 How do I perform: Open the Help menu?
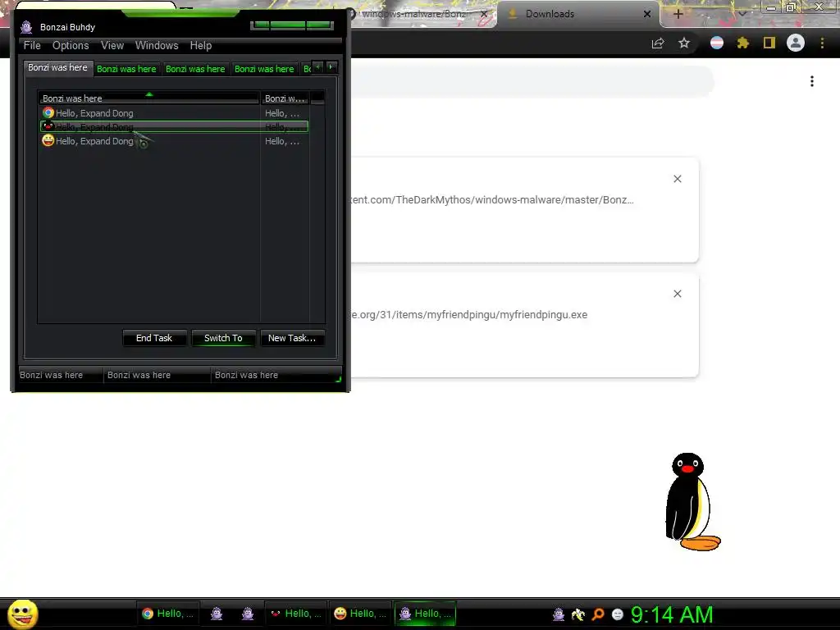201,46
